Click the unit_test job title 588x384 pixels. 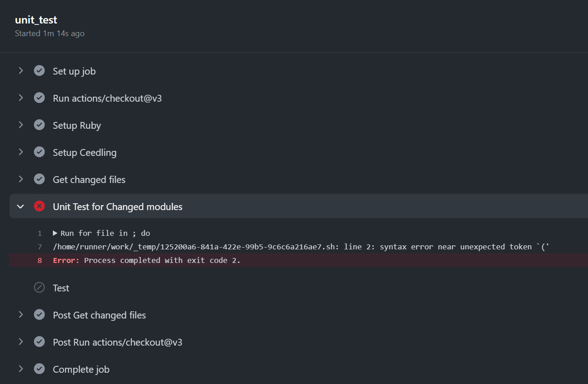pyautogui.click(x=36, y=20)
